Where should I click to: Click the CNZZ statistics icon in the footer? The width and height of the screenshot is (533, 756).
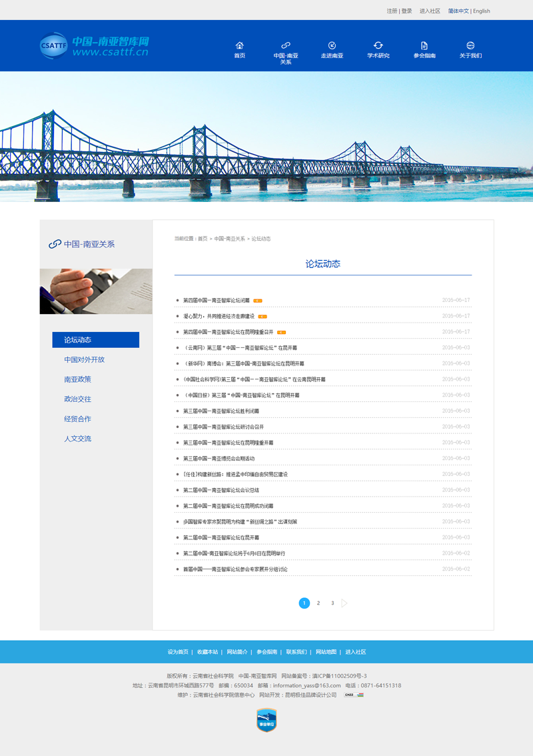pyautogui.click(x=354, y=695)
